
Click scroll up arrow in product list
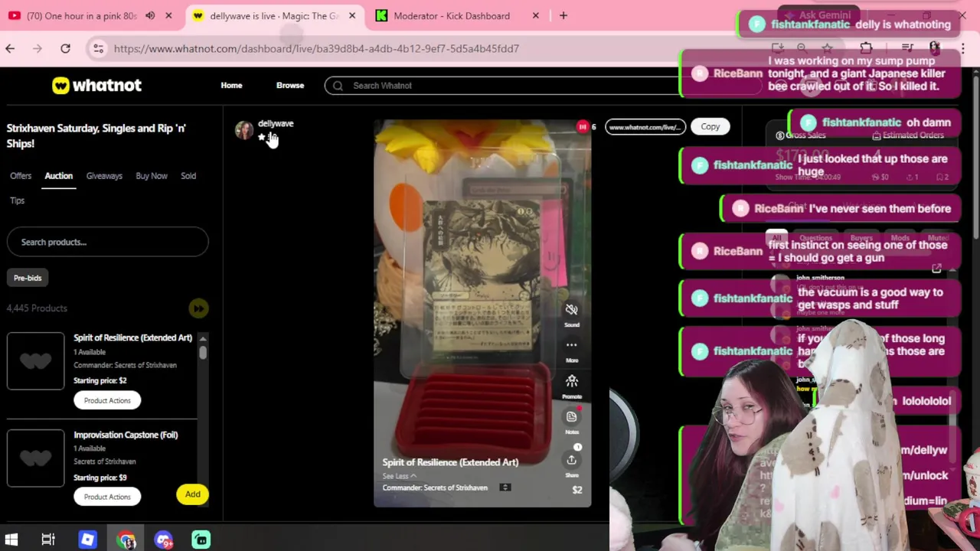pos(203,338)
